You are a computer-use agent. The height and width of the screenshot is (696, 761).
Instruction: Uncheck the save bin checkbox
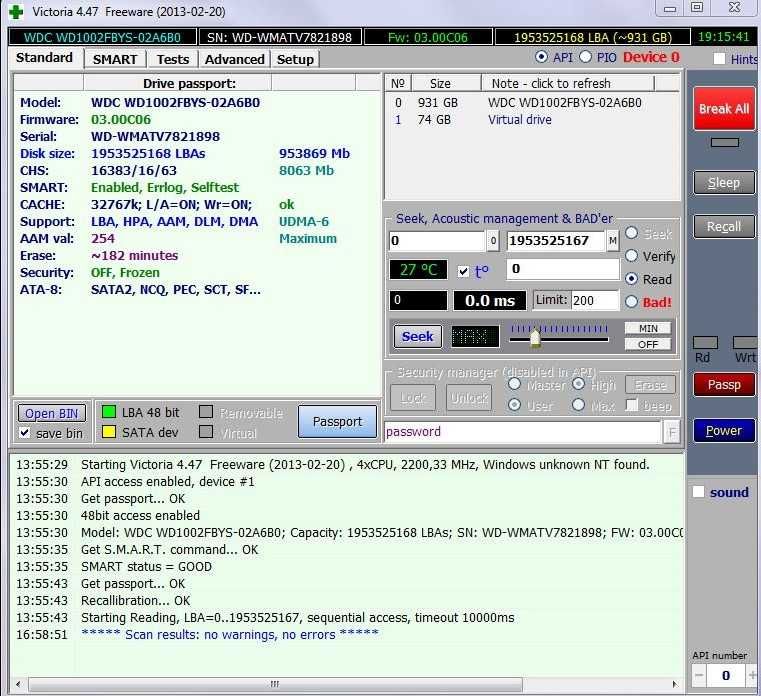[x=25, y=432]
